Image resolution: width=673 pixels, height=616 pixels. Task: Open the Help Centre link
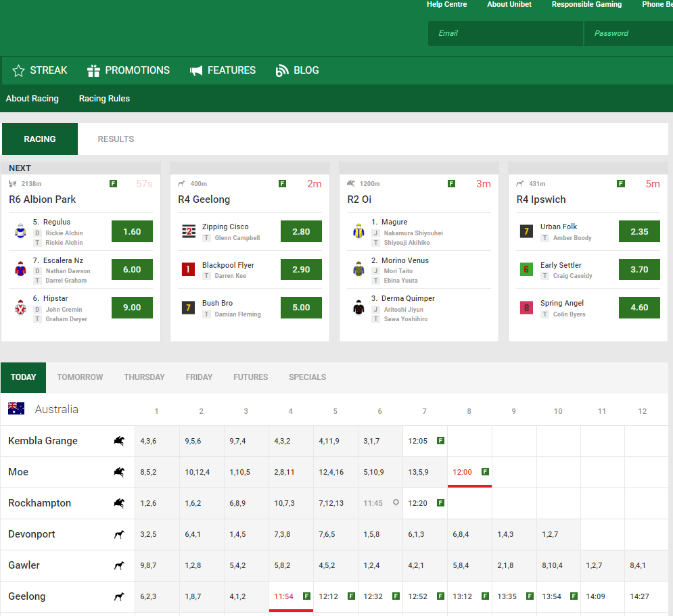coord(446,4)
